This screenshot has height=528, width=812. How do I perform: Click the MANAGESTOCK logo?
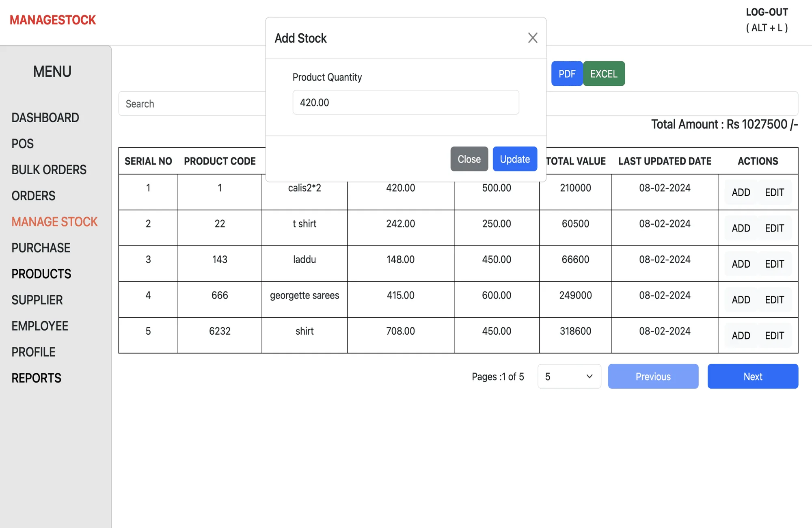[53, 20]
